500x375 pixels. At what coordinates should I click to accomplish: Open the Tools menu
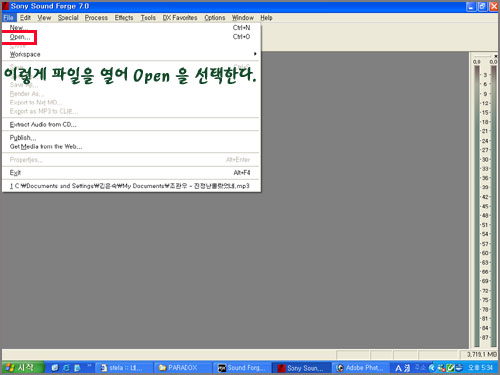148,18
